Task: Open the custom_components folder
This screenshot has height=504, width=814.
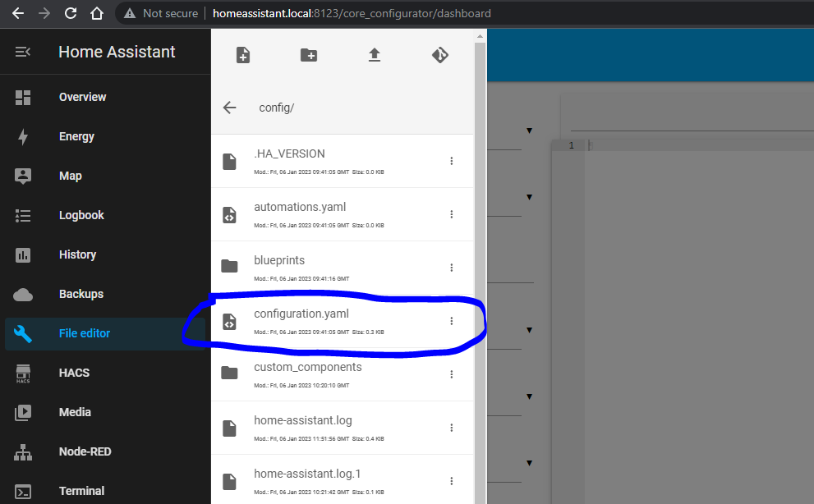Action: coord(343,375)
